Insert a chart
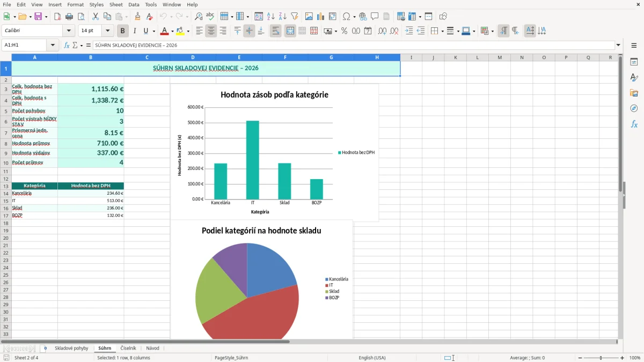644x362 pixels. [x=321, y=17]
